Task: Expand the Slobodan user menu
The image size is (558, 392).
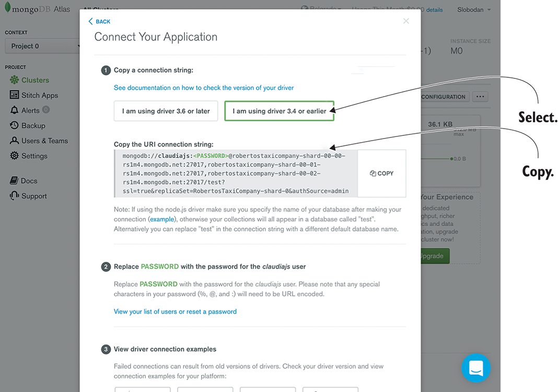Action: tap(473, 10)
